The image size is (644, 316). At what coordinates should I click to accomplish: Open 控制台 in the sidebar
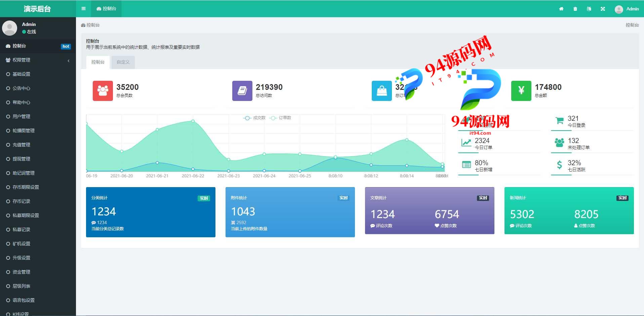tap(38, 46)
